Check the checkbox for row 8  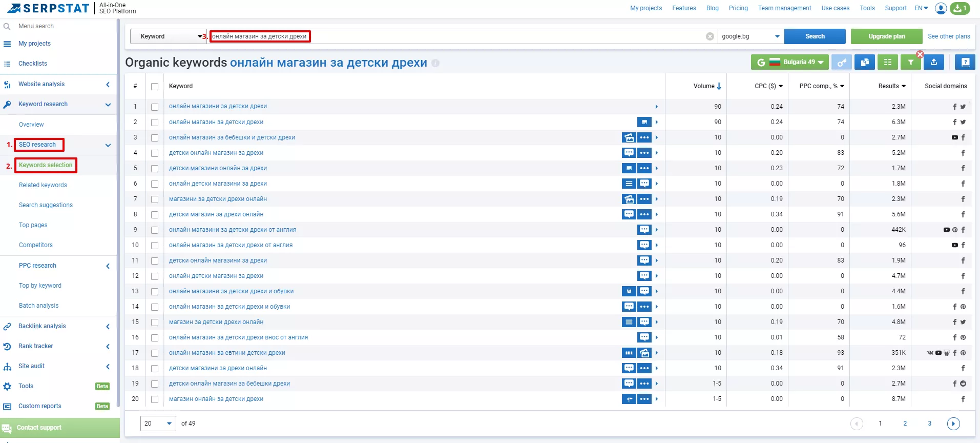[155, 215]
